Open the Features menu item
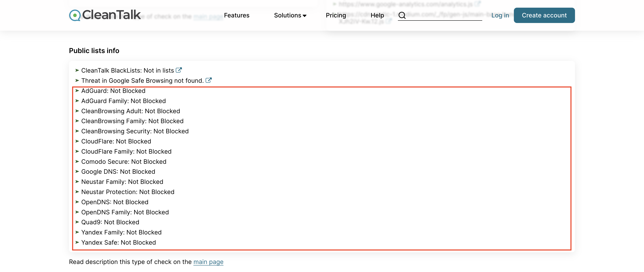The image size is (644, 272). (x=237, y=15)
